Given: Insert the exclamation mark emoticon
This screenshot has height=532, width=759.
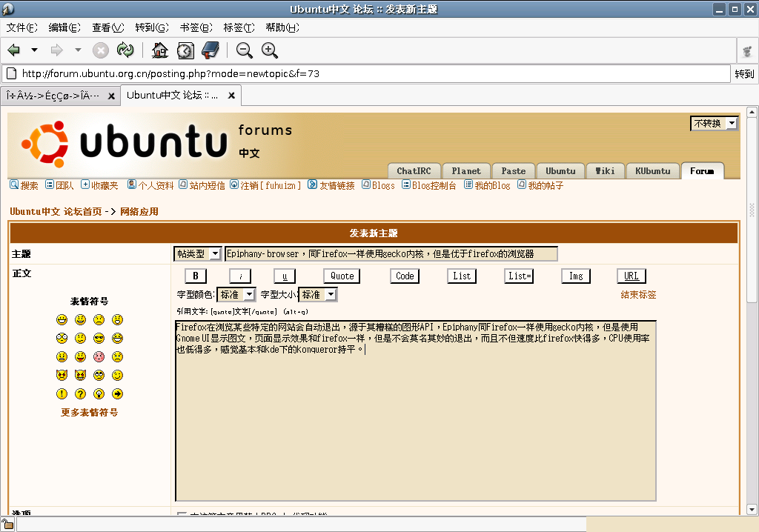Looking at the screenshot, I should coord(62,393).
